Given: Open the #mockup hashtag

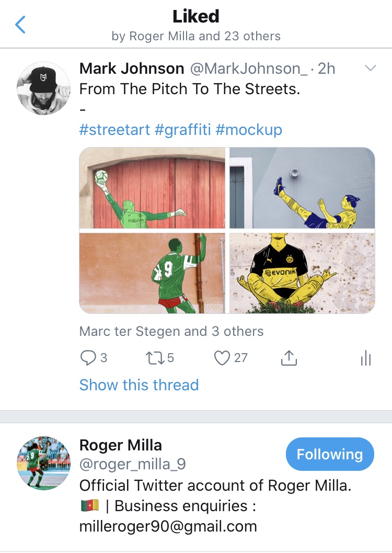Looking at the screenshot, I should [249, 130].
